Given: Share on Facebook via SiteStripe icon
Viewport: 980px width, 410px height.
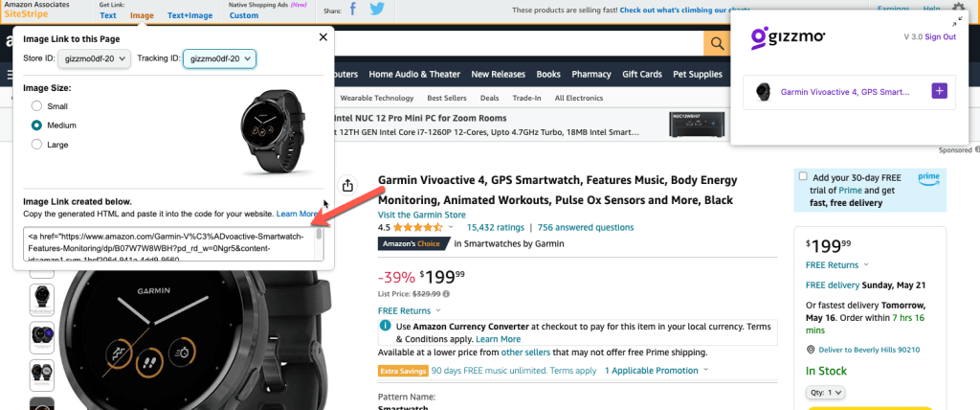Looking at the screenshot, I should (x=352, y=10).
